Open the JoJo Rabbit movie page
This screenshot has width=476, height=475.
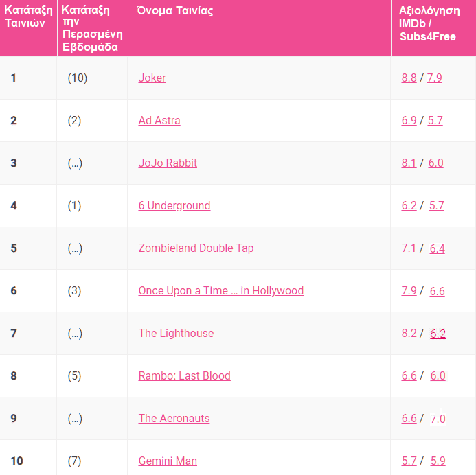(x=168, y=163)
